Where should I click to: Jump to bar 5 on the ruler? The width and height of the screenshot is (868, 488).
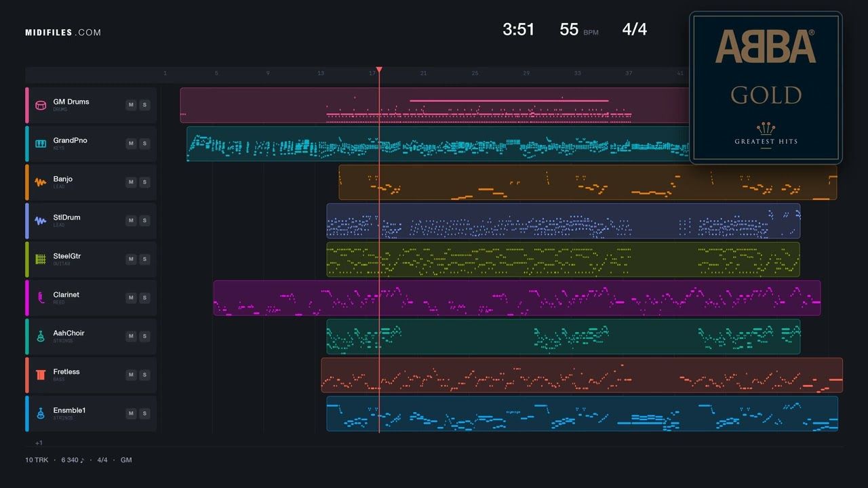216,73
